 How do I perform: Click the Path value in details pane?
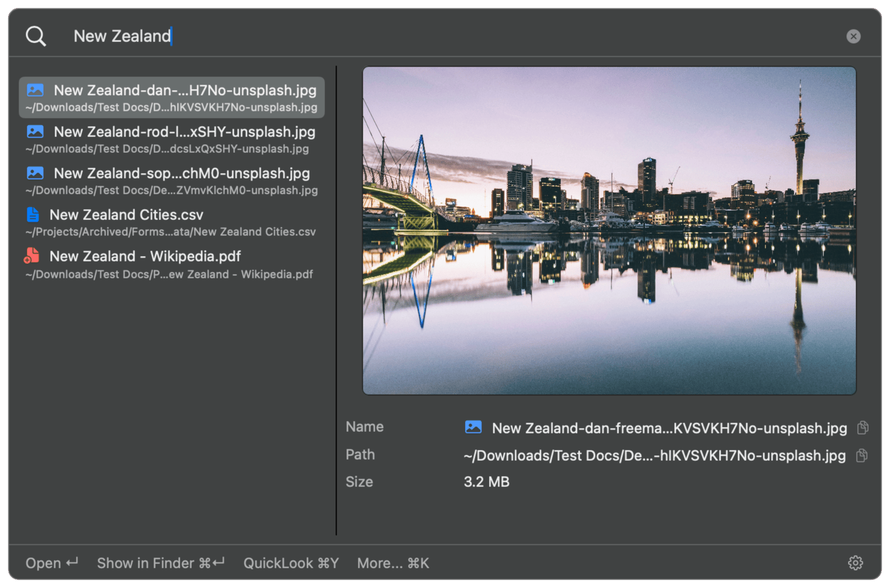click(x=655, y=455)
